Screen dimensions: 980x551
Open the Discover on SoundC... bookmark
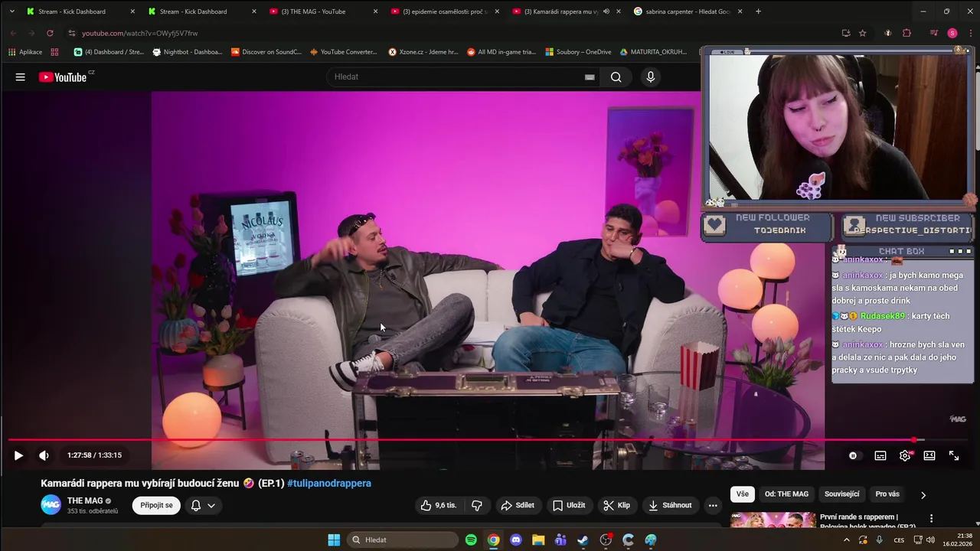point(266,52)
